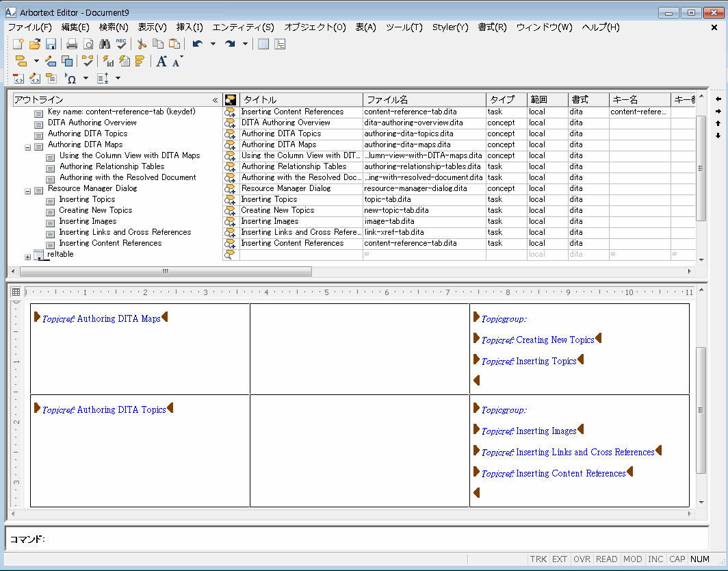Click the lightning ID generate icon
This screenshot has width=728, height=571.
(x=108, y=61)
